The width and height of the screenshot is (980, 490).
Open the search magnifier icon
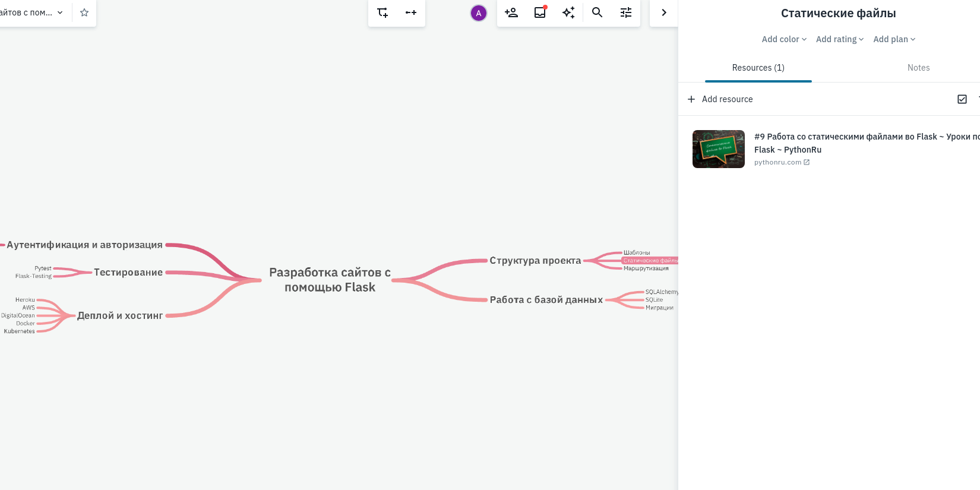598,12
